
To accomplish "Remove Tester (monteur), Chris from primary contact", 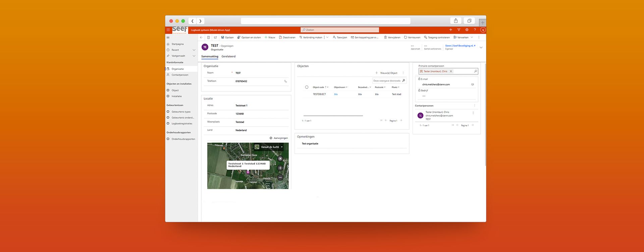I will pos(451,71).
